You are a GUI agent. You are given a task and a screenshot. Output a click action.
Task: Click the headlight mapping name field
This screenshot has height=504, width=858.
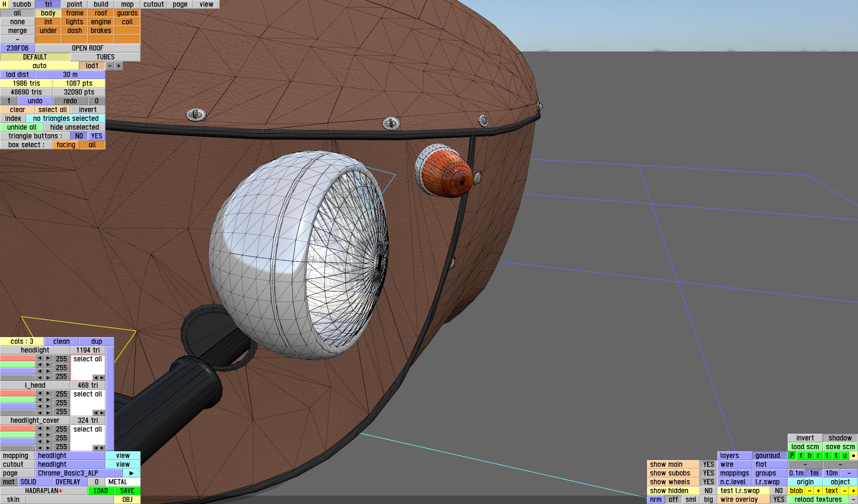[x=70, y=456]
